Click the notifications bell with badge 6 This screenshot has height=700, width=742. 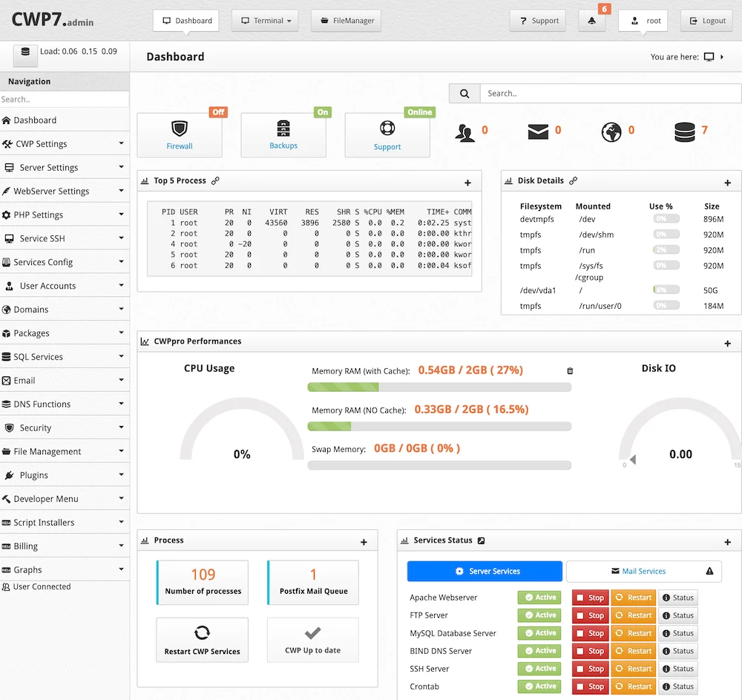tap(591, 21)
